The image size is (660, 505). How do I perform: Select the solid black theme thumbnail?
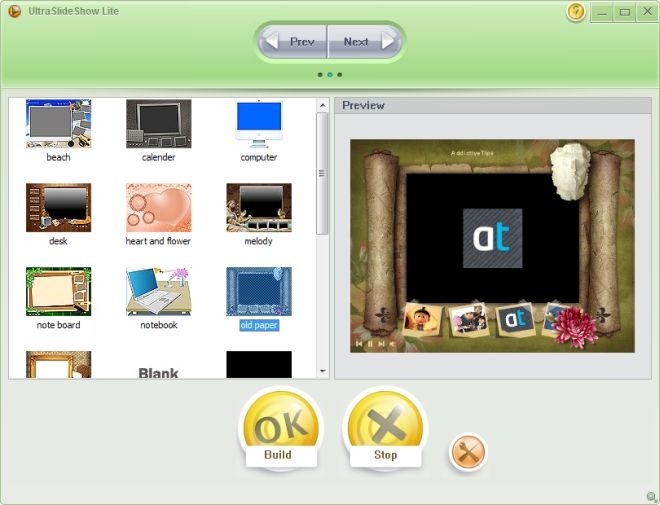pos(259,364)
